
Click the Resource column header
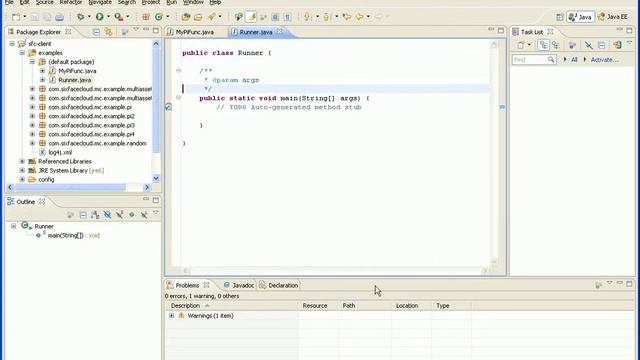318,305
